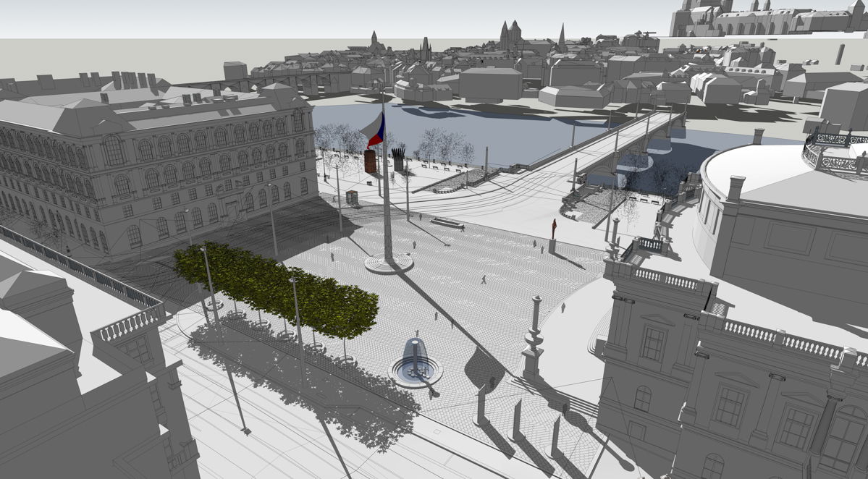Click the fountain in the square
Viewport: 868px width, 479px height.
pos(416,365)
